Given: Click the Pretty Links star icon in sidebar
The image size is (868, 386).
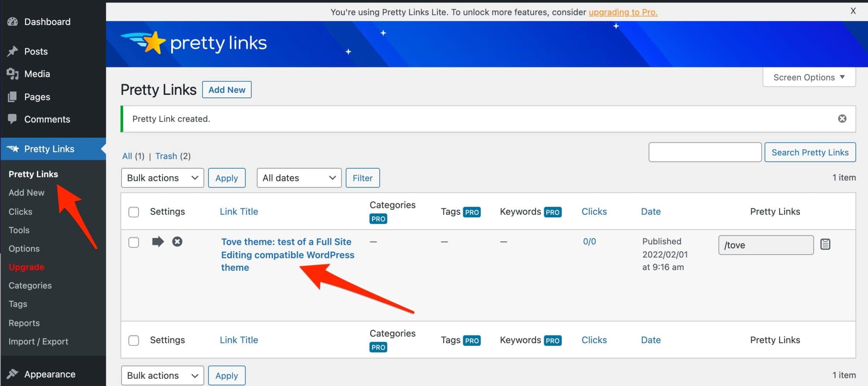Looking at the screenshot, I should (13, 149).
